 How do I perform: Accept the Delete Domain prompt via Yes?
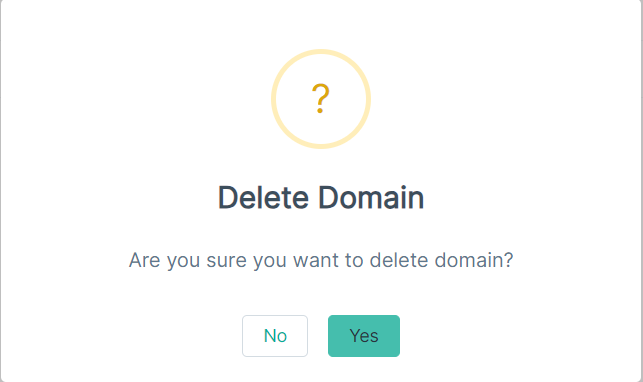(x=364, y=336)
